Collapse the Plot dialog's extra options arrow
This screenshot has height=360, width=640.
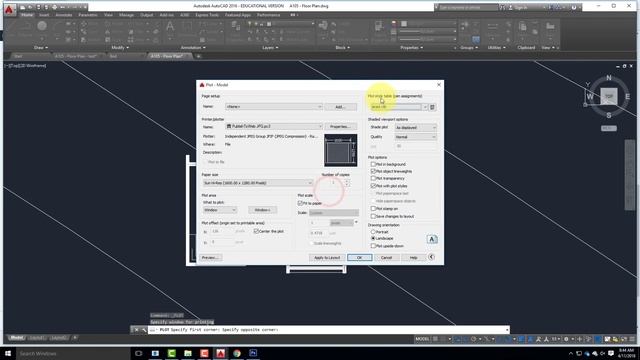tap(431, 257)
